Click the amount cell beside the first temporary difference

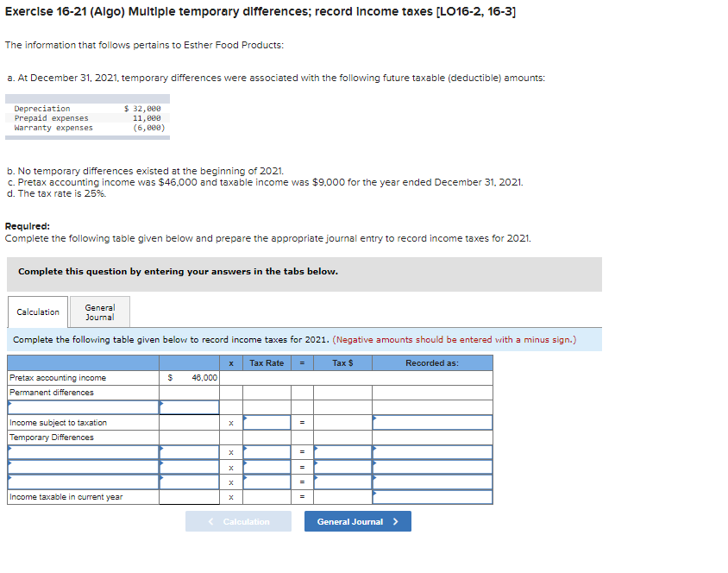coord(190,451)
